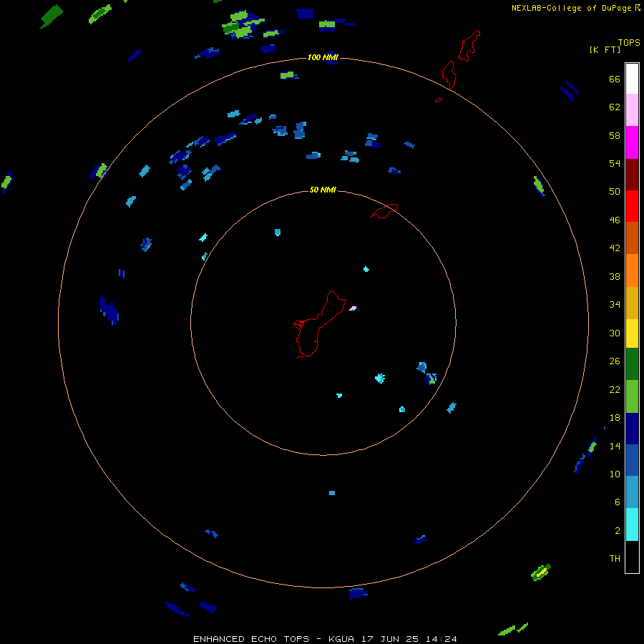Click the pink echo just east of Guam

tap(353, 308)
